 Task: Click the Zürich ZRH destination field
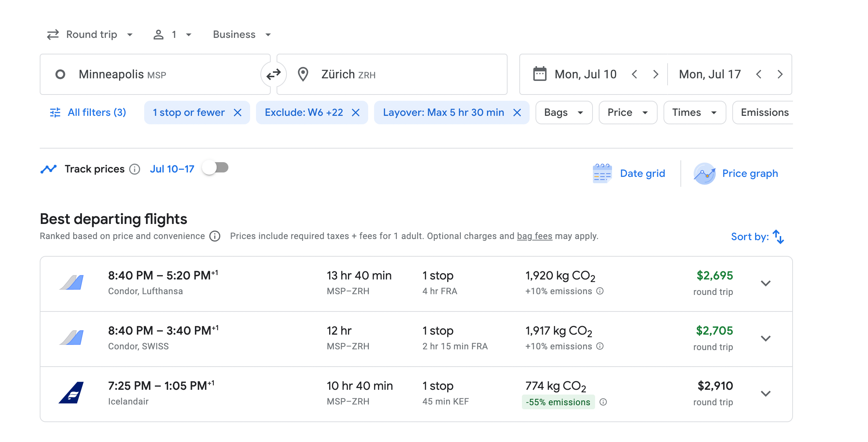tap(392, 75)
